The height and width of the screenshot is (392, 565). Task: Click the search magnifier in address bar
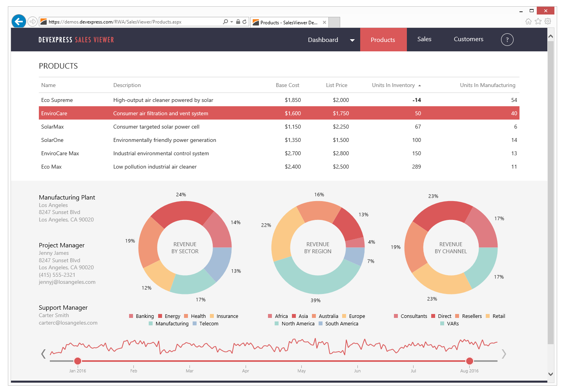225,22
